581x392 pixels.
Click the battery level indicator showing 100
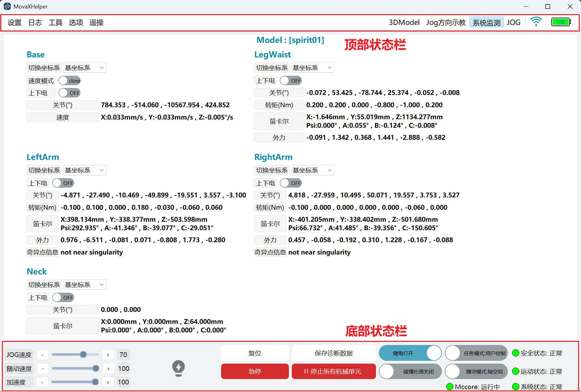pyautogui.click(x=561, y=22)
